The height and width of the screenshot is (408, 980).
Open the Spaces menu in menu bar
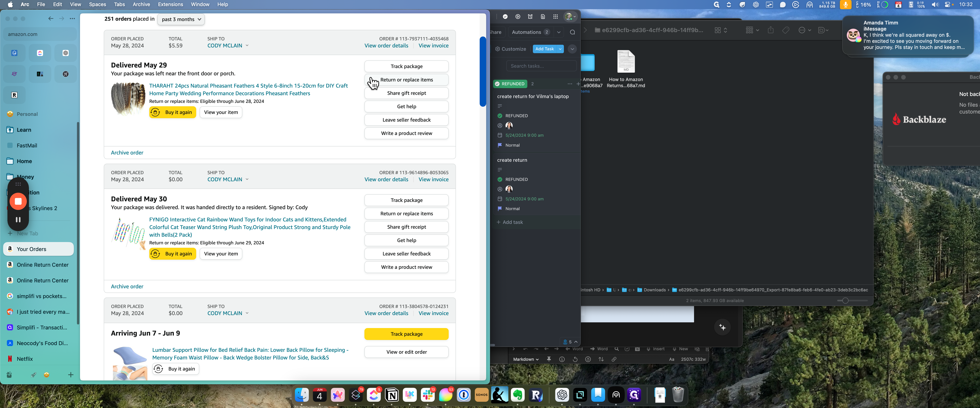click(x=97, y=5)
